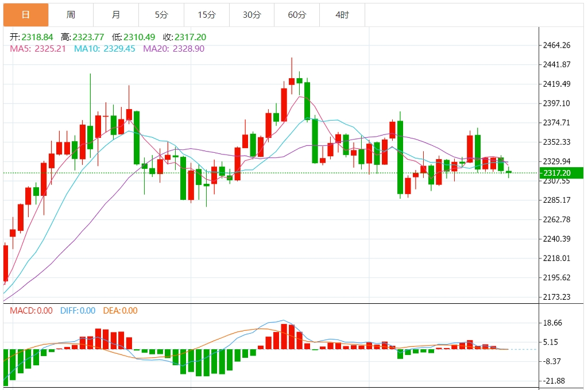Click the 2262.78 price axis label
The width and height of the screenshot is (588, 390).
[556, 220]
